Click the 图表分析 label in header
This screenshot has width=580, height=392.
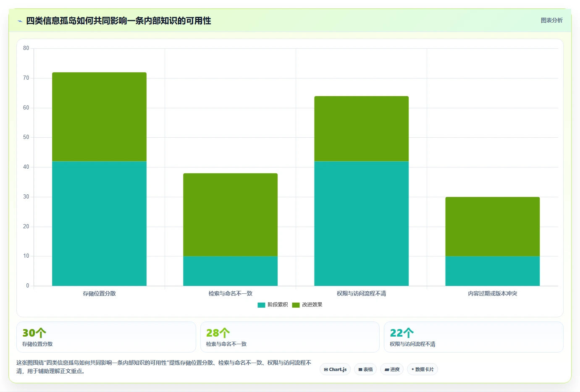click(x=551, y=20)
